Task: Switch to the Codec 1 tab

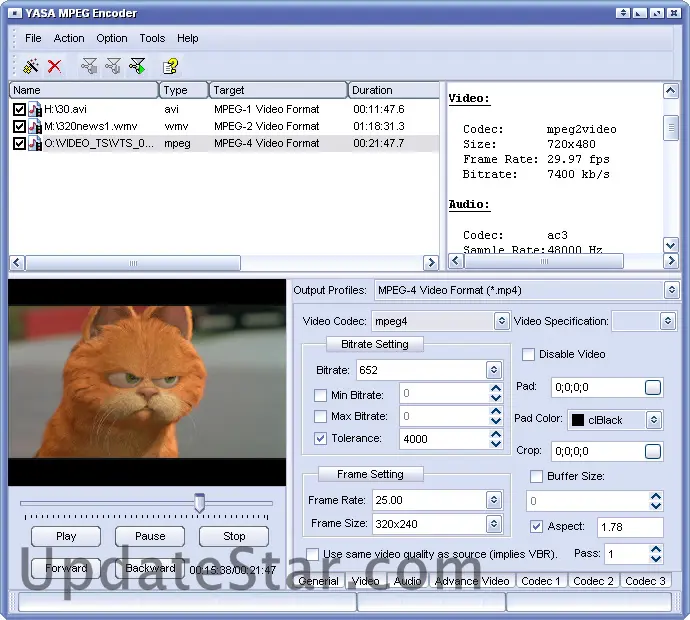Action: point(541,581)
